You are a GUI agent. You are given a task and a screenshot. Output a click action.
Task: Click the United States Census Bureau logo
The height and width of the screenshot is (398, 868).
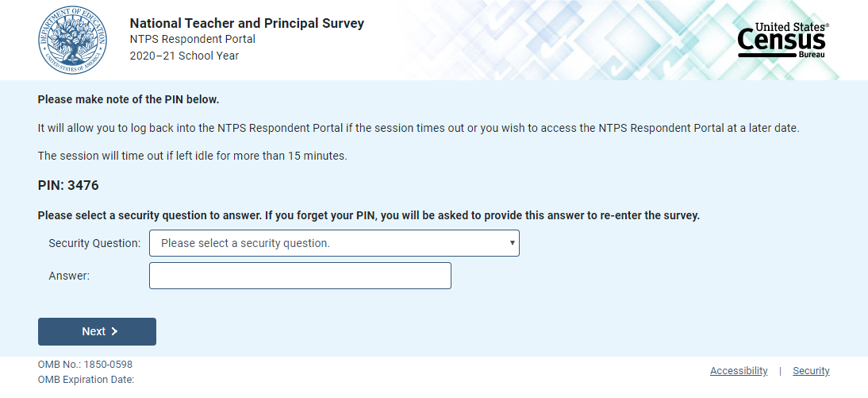coord(782,40)
